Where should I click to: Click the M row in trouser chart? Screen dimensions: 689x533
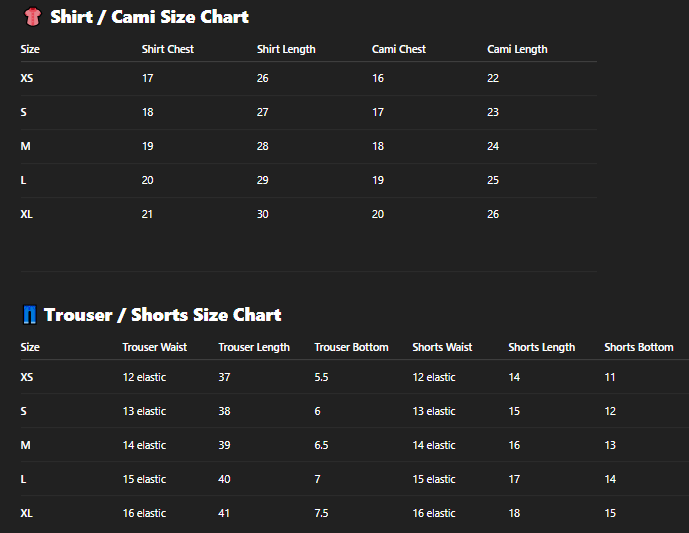(x=355, y=445)
